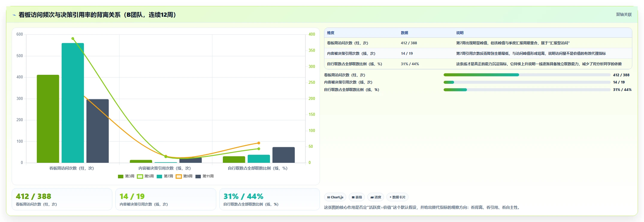Click the progress bar for 看板周访问次数
This screenshot has height=222, width=644.
coord(527,75)
